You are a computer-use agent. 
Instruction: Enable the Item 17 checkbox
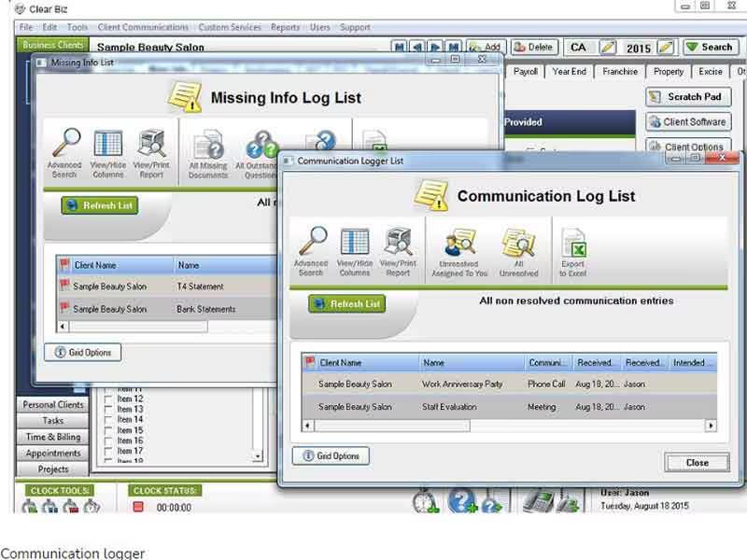click(108, 451)
